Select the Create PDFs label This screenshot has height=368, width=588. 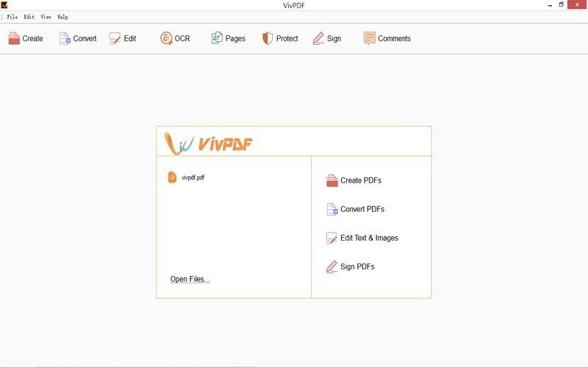[361, 180]
